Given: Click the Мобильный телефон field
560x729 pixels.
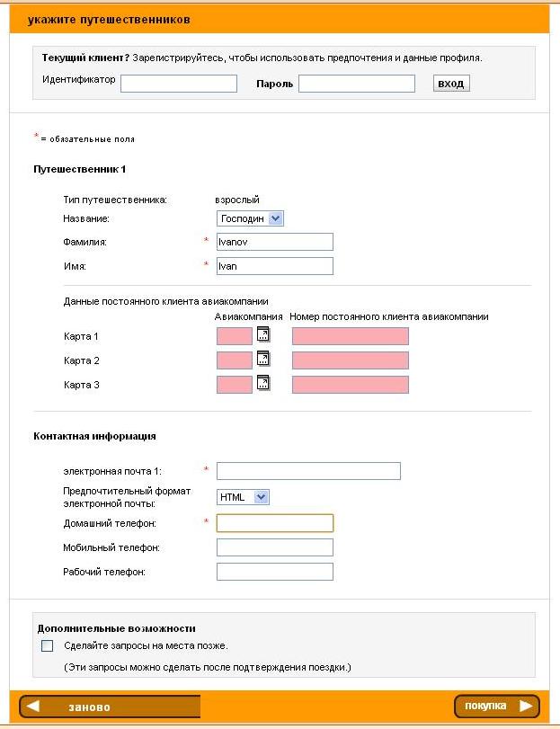Looking at the screenshot, I should coord(275,547).
